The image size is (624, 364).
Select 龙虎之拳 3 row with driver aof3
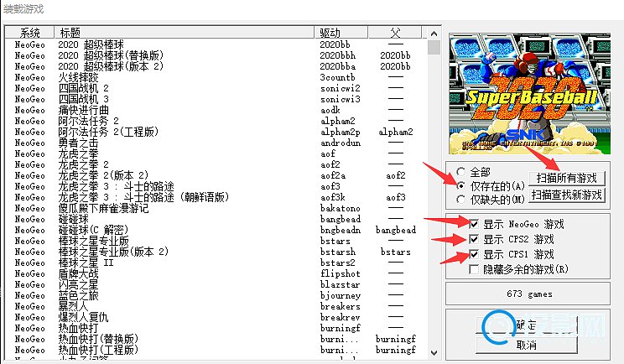[216, 186]
